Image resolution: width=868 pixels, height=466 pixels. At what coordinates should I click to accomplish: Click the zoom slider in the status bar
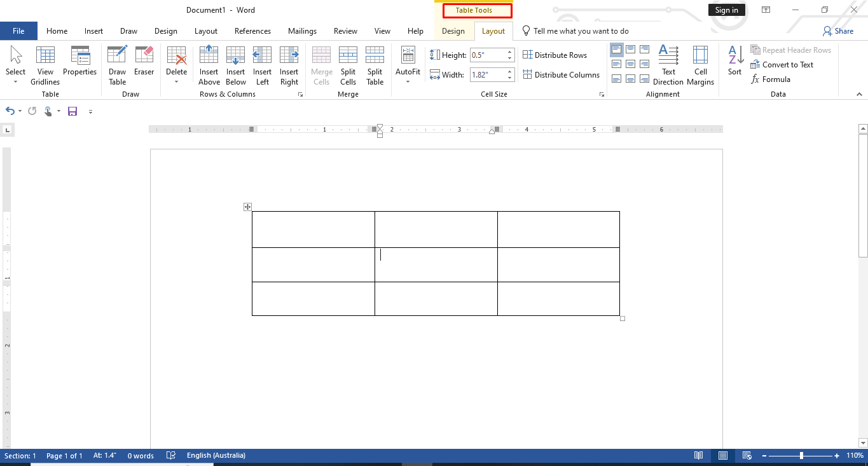point(803,455)
